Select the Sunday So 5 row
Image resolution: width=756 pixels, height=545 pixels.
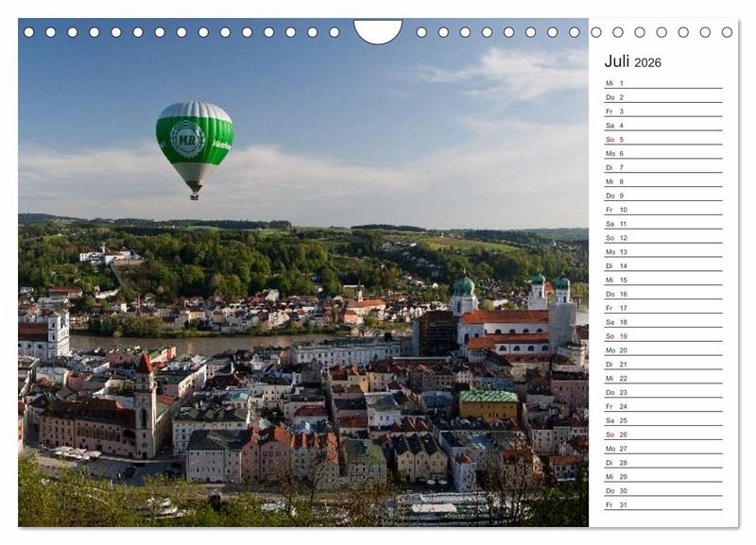click(x=663, y=139)
